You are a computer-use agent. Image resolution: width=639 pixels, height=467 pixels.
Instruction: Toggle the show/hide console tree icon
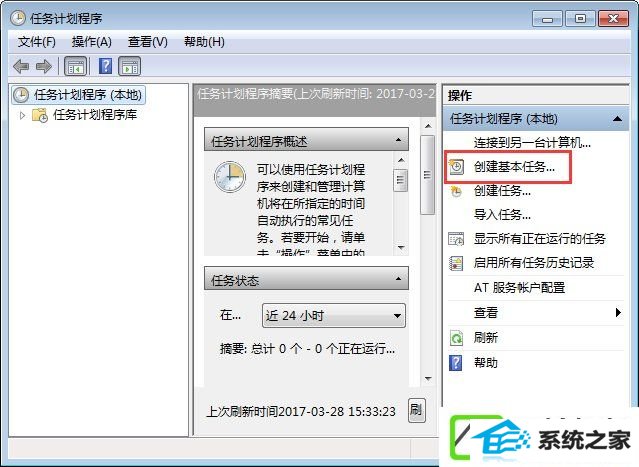click(75, 66)
